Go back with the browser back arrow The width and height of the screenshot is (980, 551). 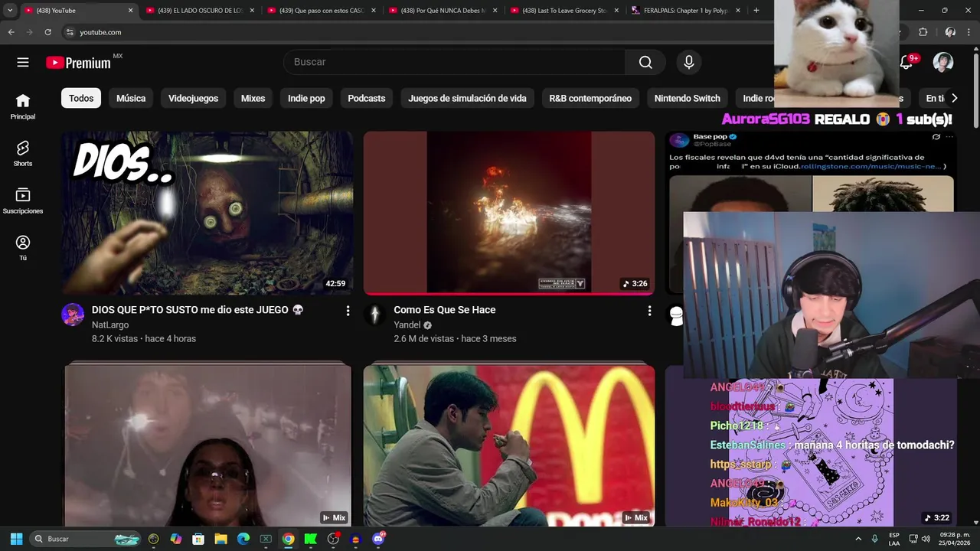[11, 32]
